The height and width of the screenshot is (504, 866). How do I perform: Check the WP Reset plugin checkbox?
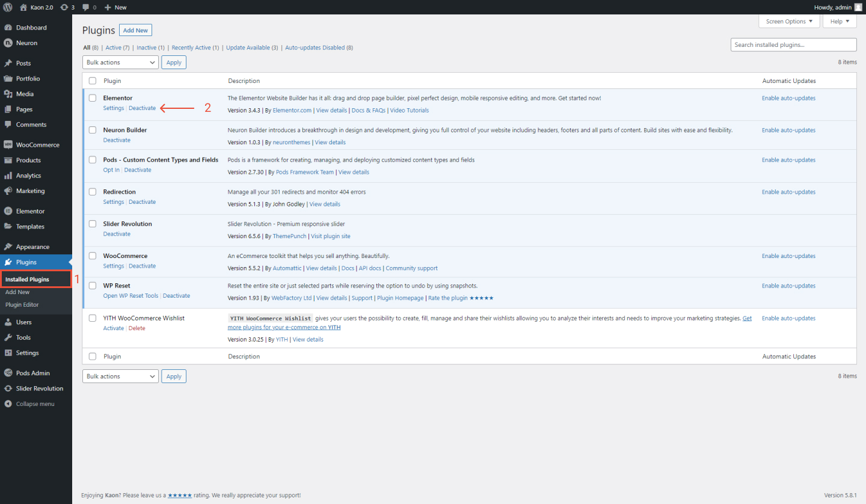pos(93,285)
